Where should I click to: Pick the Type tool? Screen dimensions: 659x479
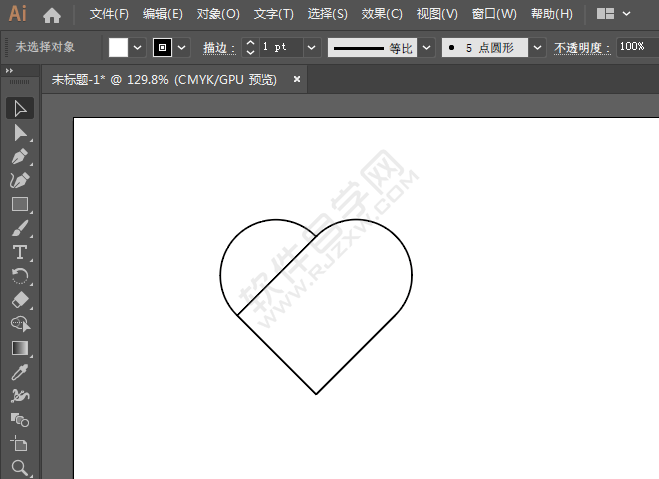coord(19,252)
